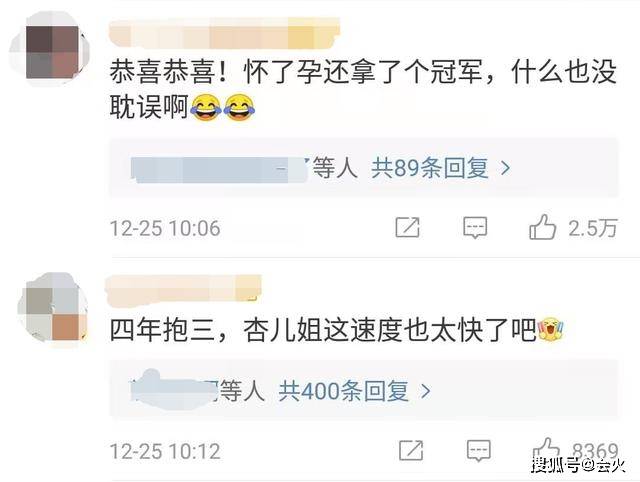Open blurred replier name in second reply box
This screenshot has width=640, height=482.
[173, 389]
